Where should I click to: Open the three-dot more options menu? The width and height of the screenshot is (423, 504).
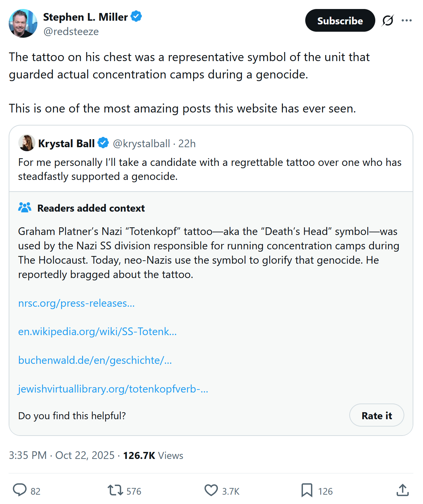(407, 21)
